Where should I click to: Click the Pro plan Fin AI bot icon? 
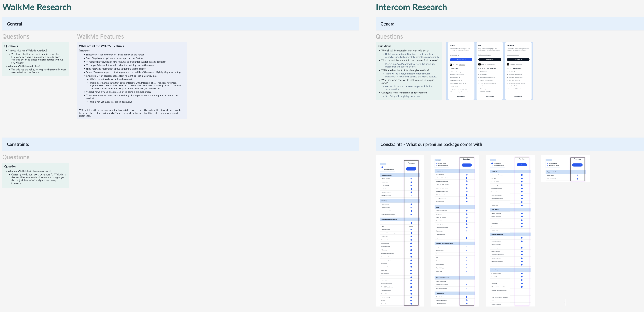point(479,64)
